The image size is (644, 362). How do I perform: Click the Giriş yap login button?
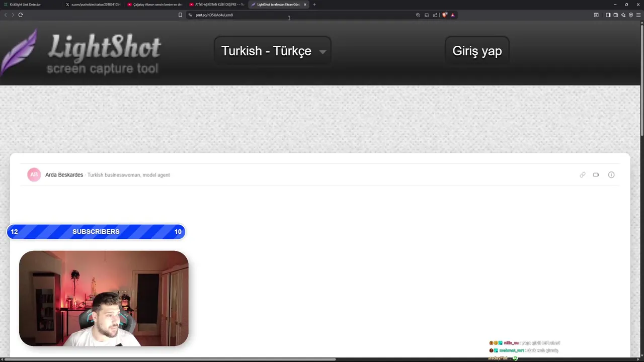pyautogui.click(x=477, y=51)
